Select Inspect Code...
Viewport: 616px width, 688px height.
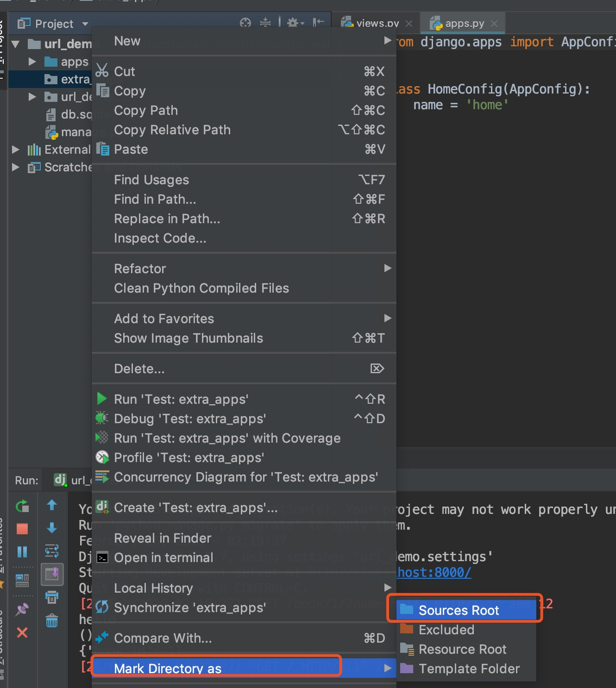coord(244,238)
